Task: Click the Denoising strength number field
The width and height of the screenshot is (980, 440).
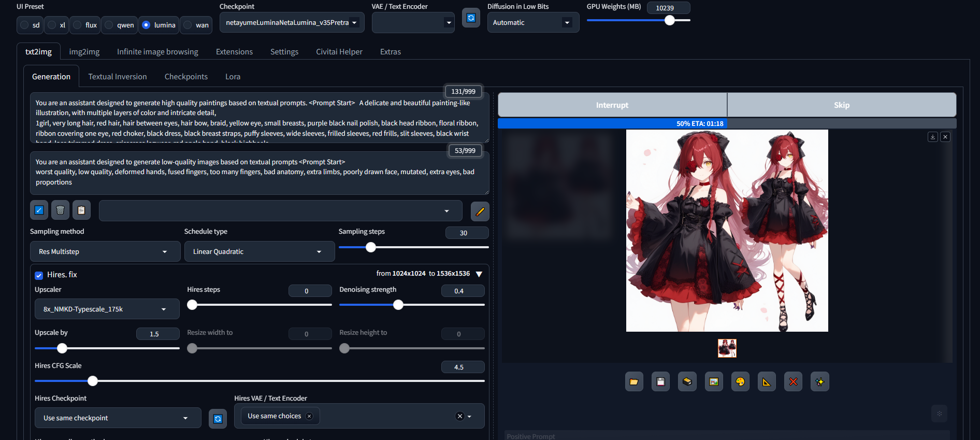Action: 463,291
